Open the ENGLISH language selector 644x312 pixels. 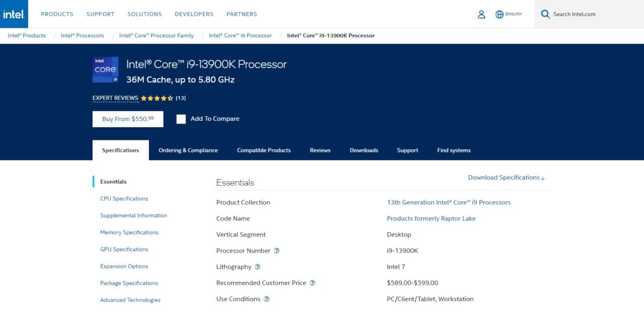tap(513, 14)
